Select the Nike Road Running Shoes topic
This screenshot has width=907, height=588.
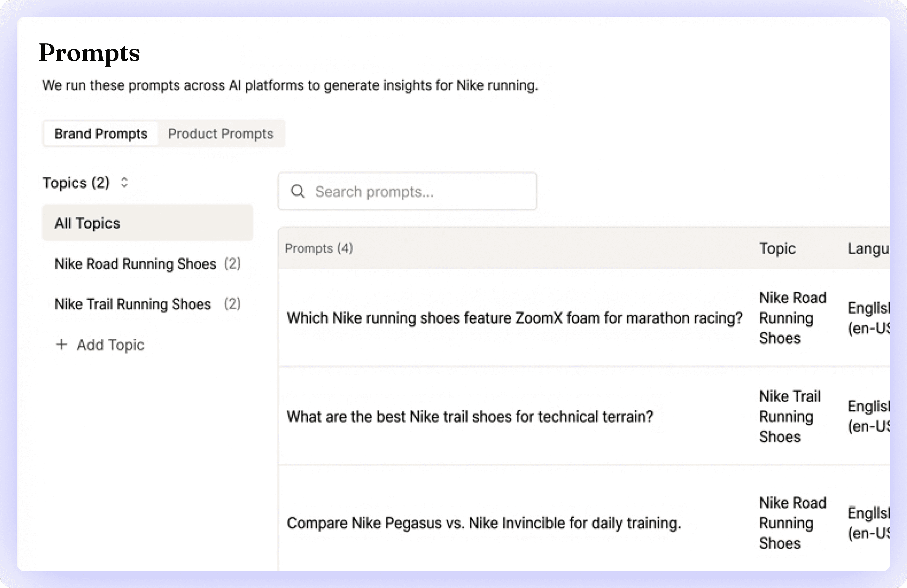[x=135, y=264]
